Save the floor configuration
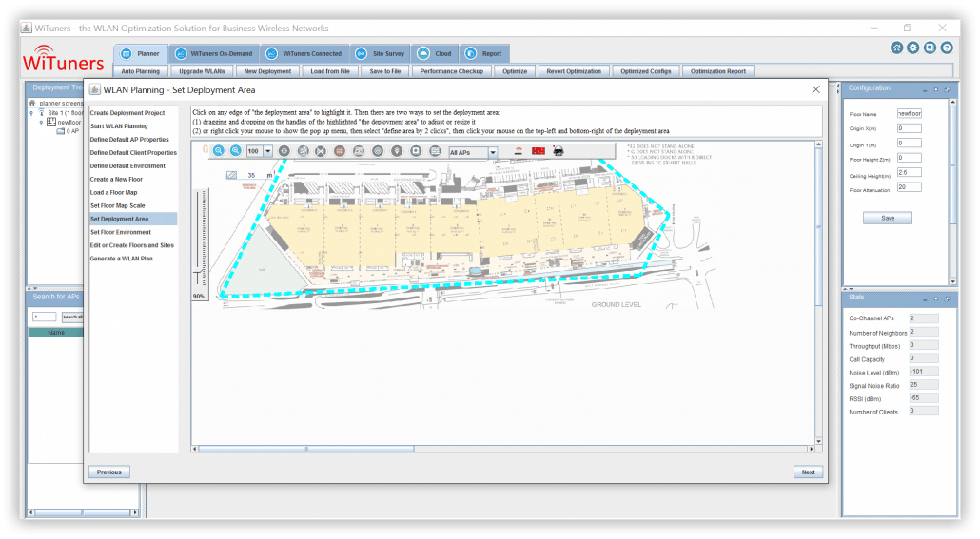This screenshot has width=980, height=539. [x=888, y=218]
